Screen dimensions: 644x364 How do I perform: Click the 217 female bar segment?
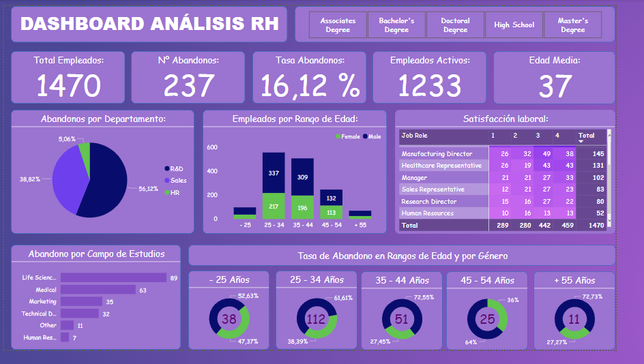point(274,206)
